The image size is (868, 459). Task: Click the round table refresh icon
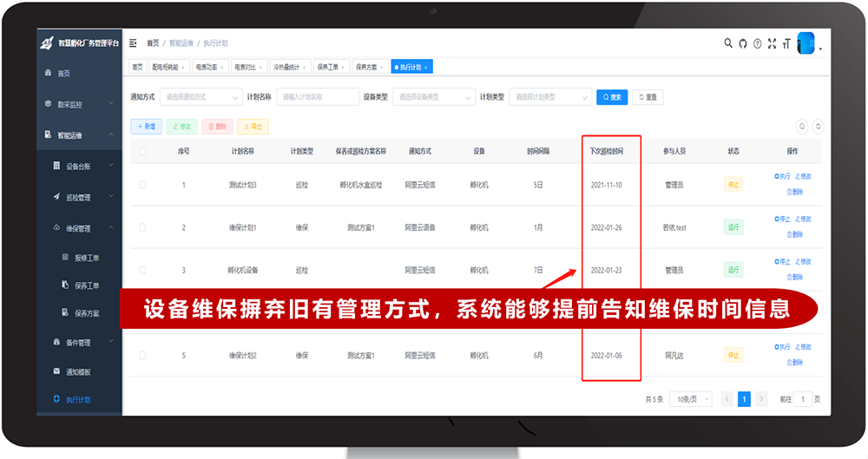point(818,126)
